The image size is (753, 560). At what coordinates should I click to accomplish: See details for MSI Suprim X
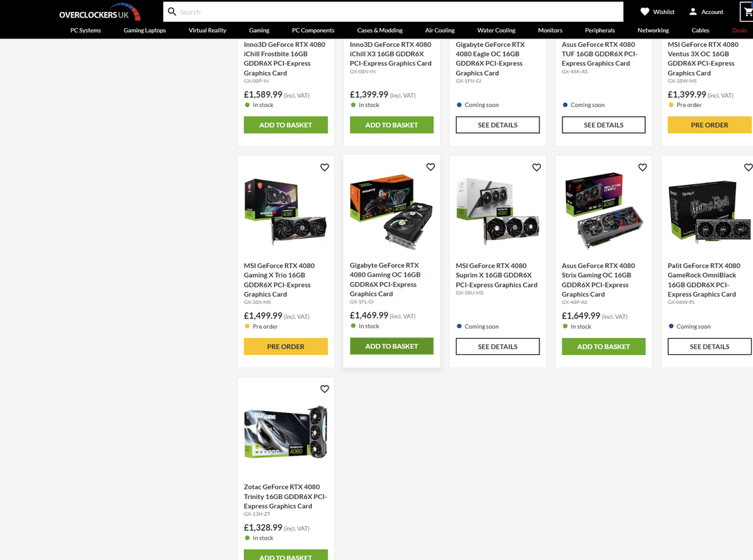497,346
